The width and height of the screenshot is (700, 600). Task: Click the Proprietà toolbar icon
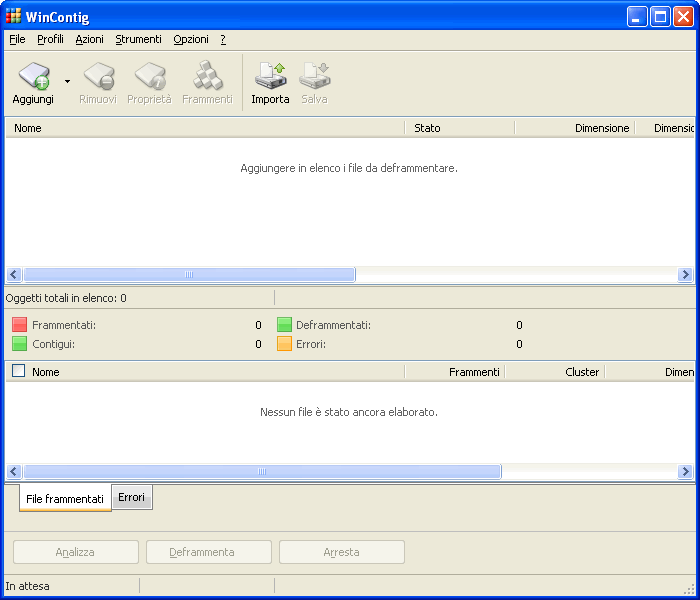[x=150, y=76]
